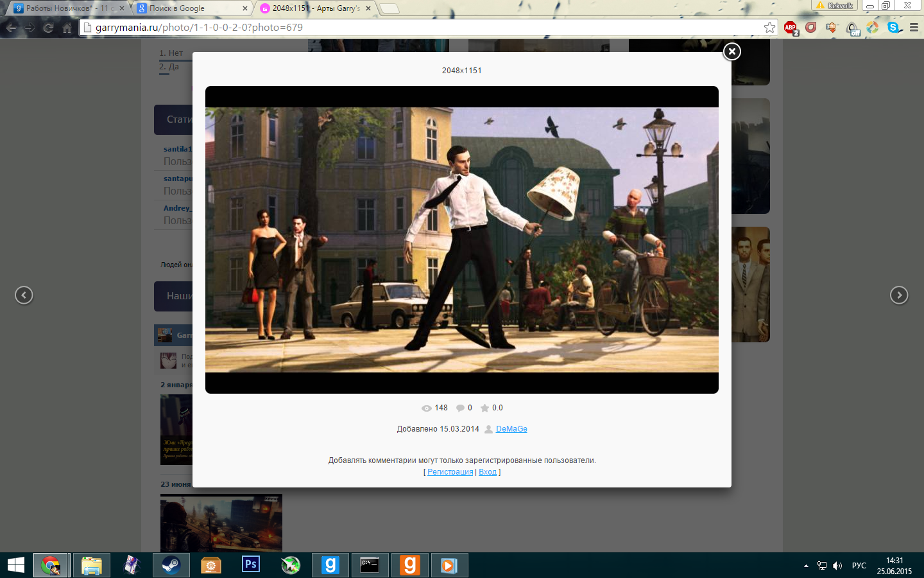Go to the next photo arrow
This screenshot has width=924, height=578.
click(x=899, y=295)
